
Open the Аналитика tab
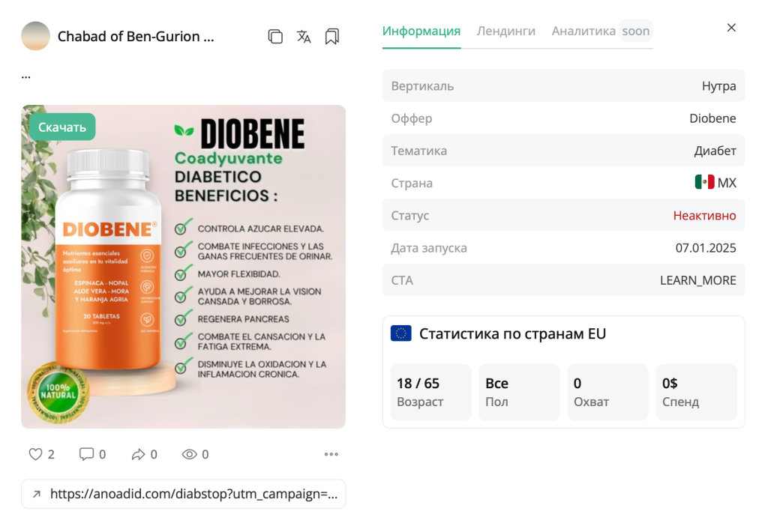583,31
